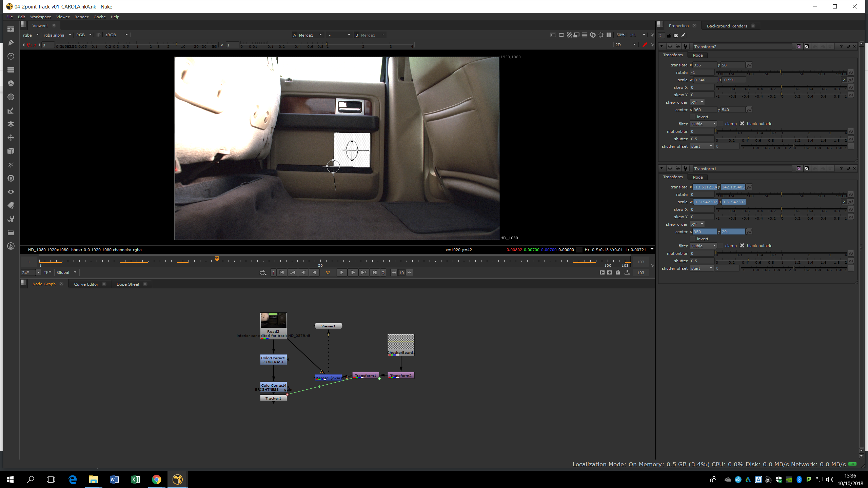Image resolution: width=868 pixels, height=488 pixels.
Task: Click the red color picker icon
Action: point(645,45)
